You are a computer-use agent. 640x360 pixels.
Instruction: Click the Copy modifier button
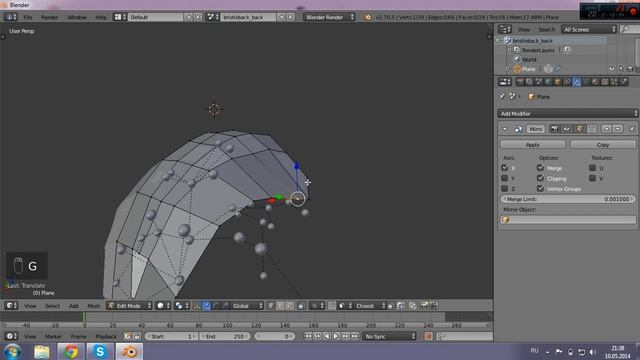[x=602, y=144]
